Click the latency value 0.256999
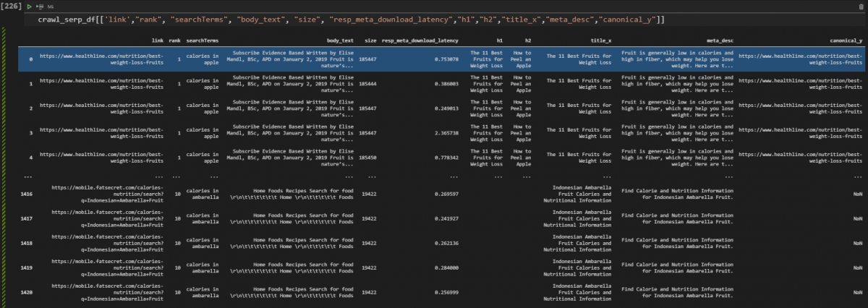The image size is (868, 308). [447, 293]
